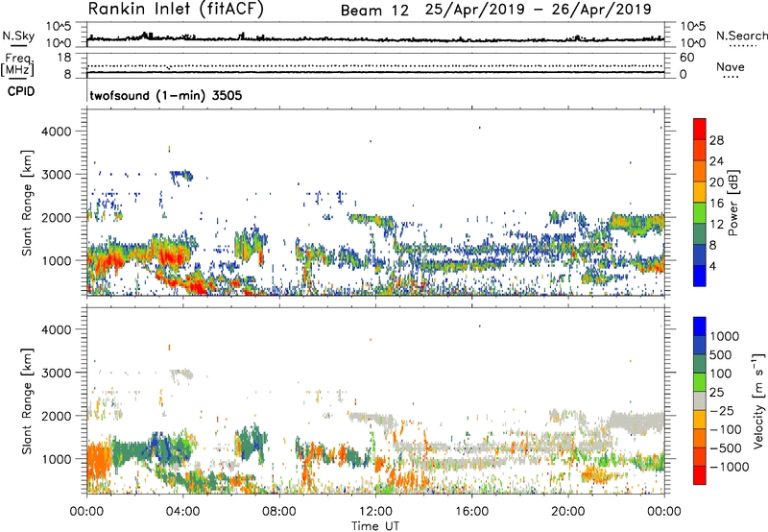Click the 'Slant Range [km]' label of the velocity panel
This screenshot has height=532, width=768.
click(x=27, y=401)
